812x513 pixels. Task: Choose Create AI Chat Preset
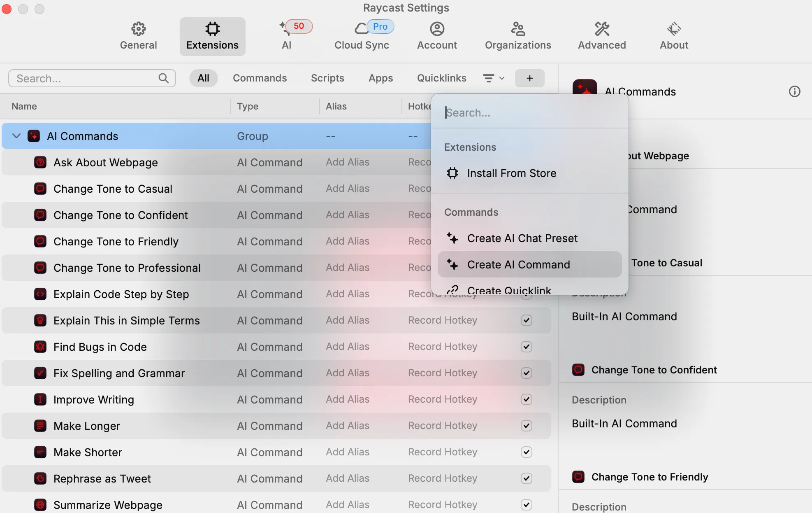[530, 238]
